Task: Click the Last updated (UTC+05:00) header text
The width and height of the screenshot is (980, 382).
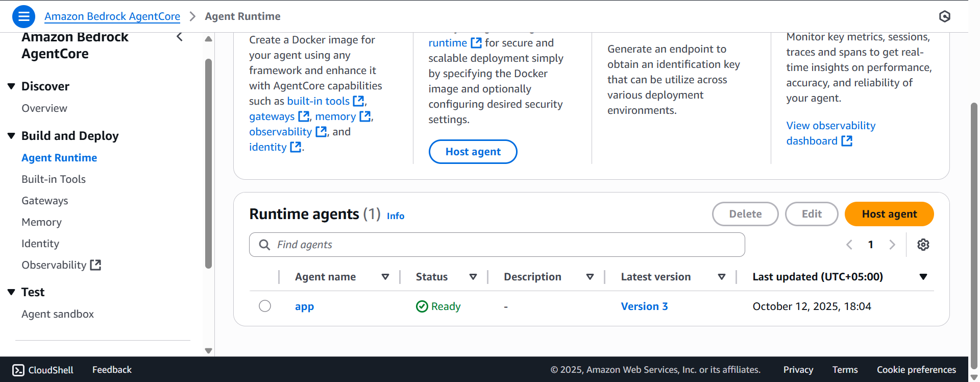Action: [818, 277]
